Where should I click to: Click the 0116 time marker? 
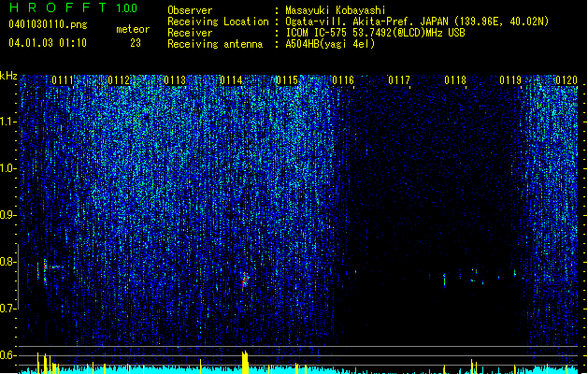(x=343, y=80)
